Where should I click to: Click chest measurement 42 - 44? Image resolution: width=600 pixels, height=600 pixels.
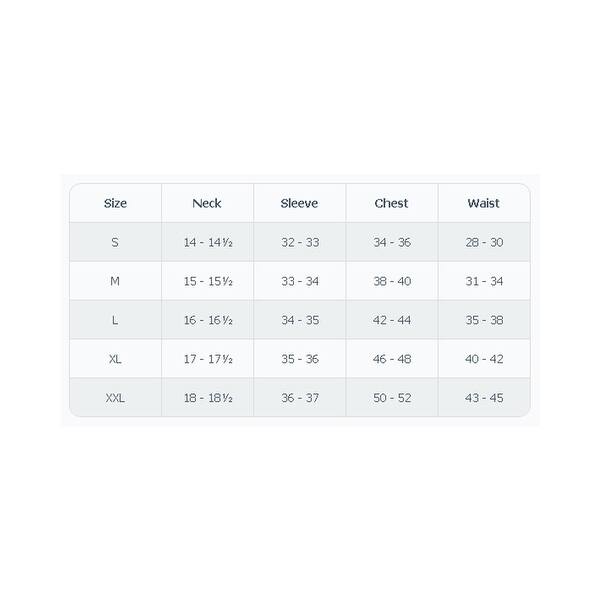point(392,320)
